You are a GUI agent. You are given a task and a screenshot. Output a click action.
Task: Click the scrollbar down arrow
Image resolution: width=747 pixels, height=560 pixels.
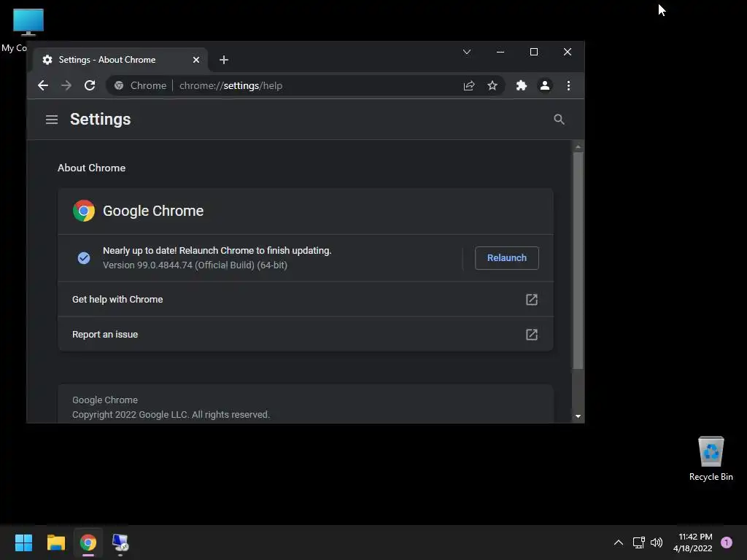(x=578, y=416)
